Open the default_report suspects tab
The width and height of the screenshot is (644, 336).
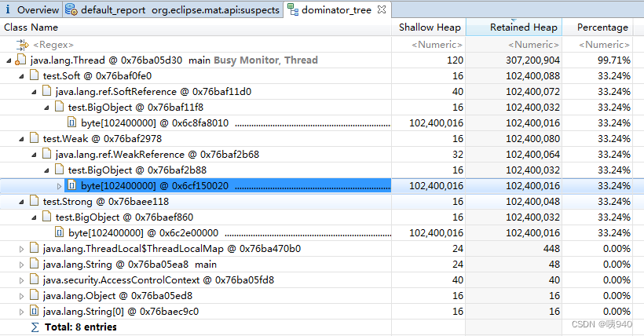tap(174, 9)
